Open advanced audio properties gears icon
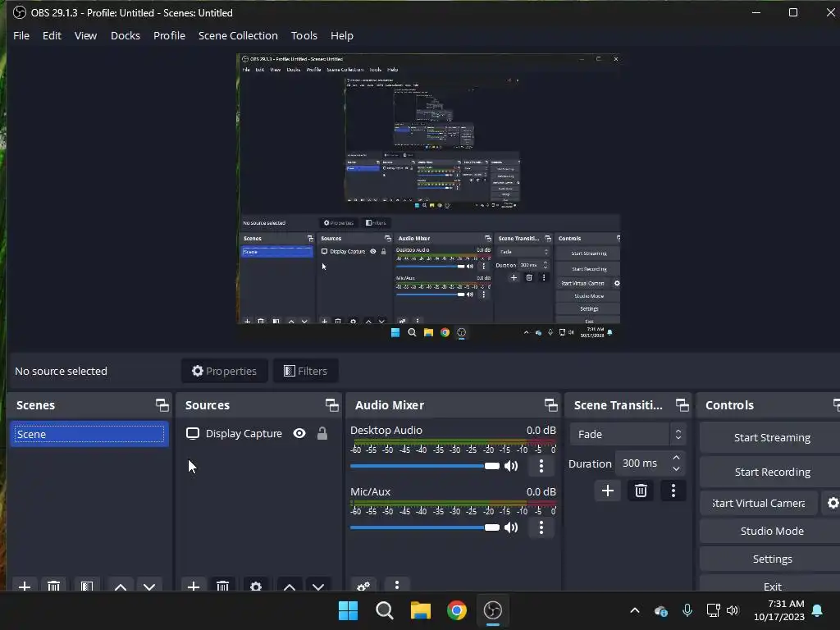 coord(363,586)
